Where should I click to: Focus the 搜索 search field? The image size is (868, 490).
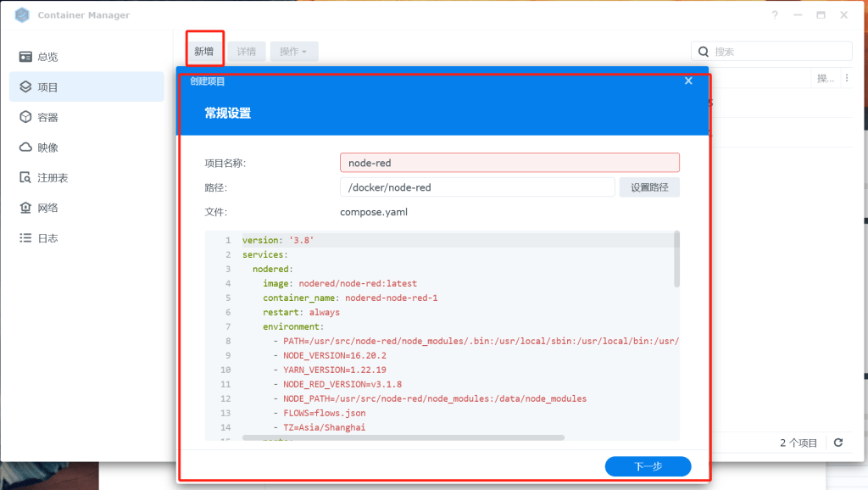click(771, 52)
